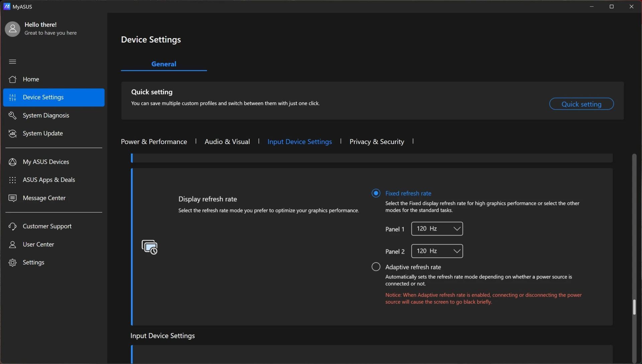Click the System Update icon
This screenshot has height=364, width=642.
12,133
